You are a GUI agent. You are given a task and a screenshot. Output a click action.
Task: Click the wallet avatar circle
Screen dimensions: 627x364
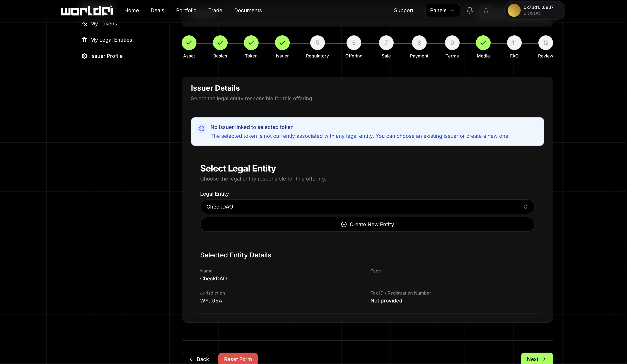514,10
